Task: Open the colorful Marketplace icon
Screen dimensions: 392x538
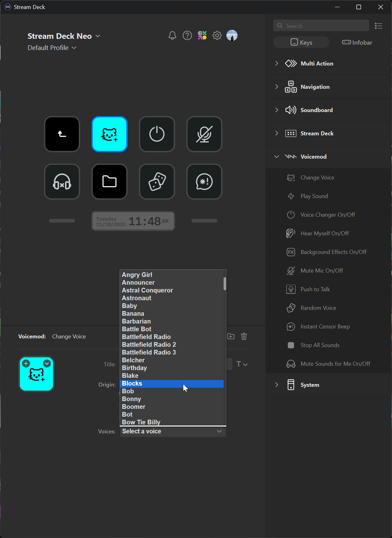Action: pyautogui.click(x=202, y=36)
